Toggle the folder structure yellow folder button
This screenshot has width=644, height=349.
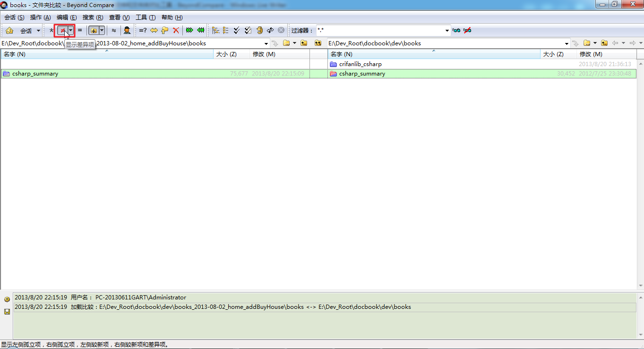[94, 31]
